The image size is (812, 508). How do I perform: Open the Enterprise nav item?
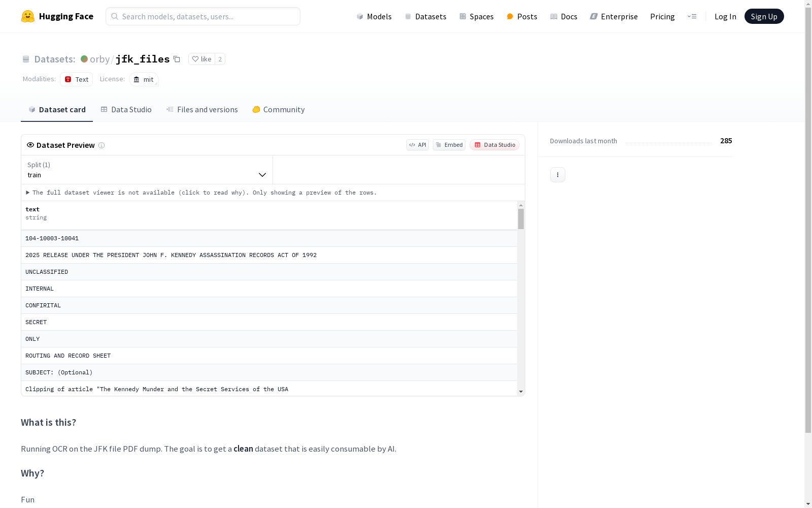(614, 16)
